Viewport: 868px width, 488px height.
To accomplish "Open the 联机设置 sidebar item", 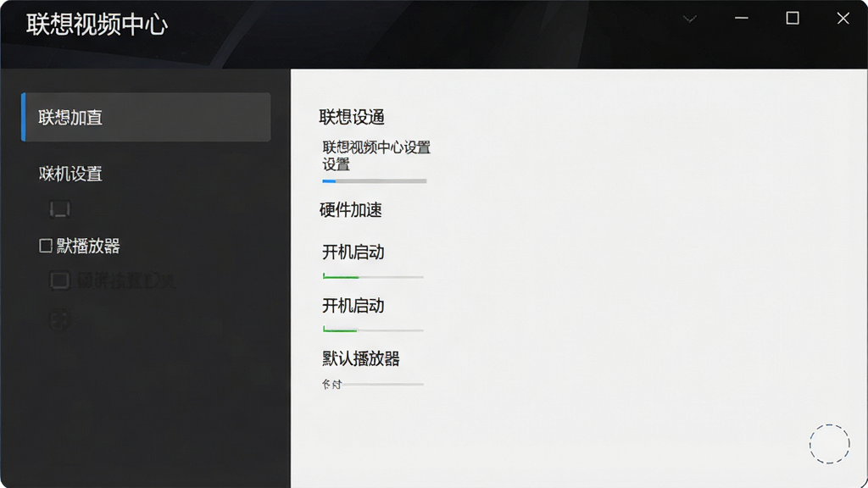I will click(x=70, y=174).
